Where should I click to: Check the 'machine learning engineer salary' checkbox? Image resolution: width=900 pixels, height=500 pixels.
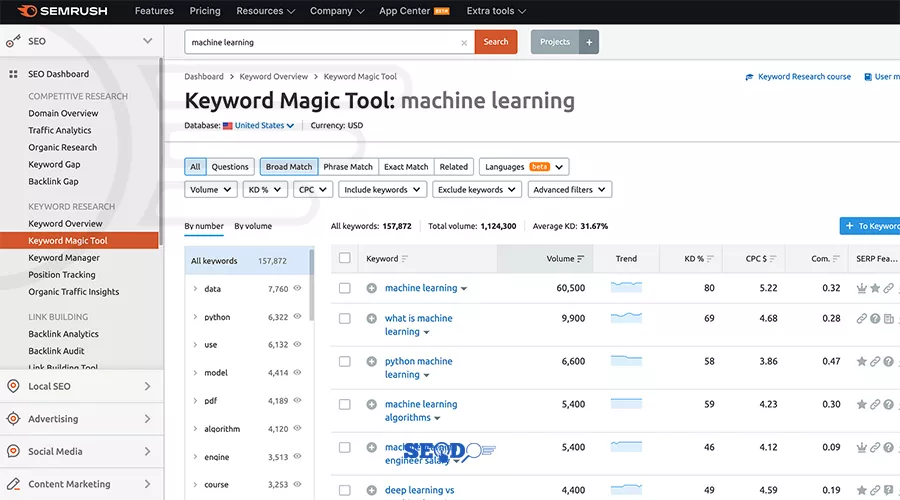tap(344, 447)
